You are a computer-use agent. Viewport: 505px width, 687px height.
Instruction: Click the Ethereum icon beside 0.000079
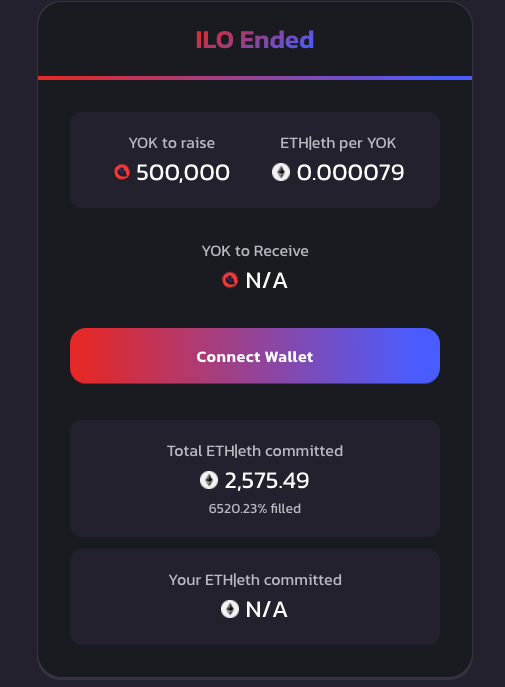pyautogui.click(x=281, y=172)
